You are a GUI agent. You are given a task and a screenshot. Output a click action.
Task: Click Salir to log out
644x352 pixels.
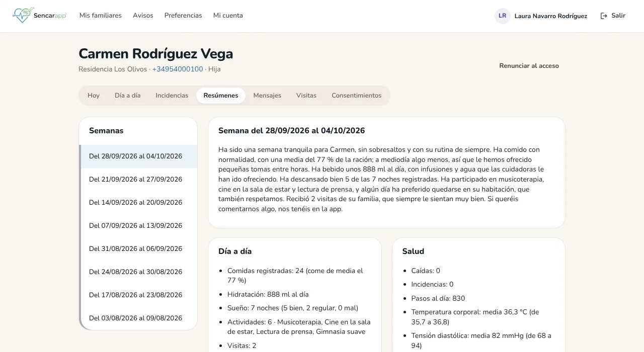click(613, 16)
